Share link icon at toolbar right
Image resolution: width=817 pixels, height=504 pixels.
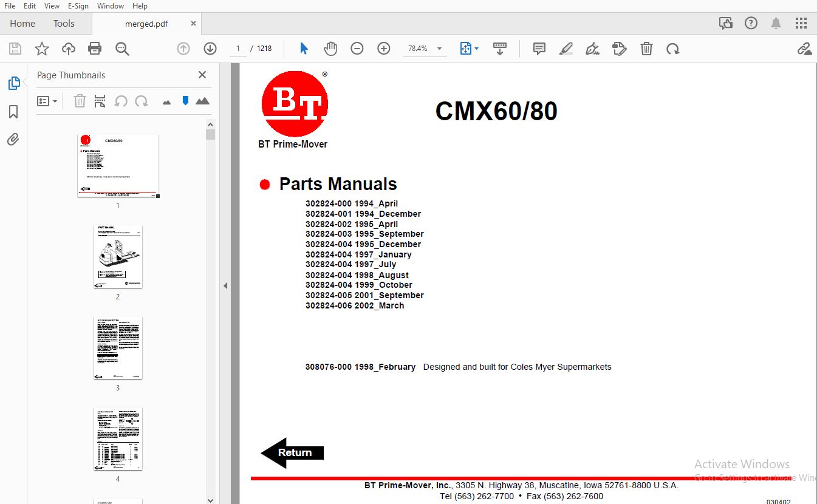pyautogui.click(x=804, y=49)
